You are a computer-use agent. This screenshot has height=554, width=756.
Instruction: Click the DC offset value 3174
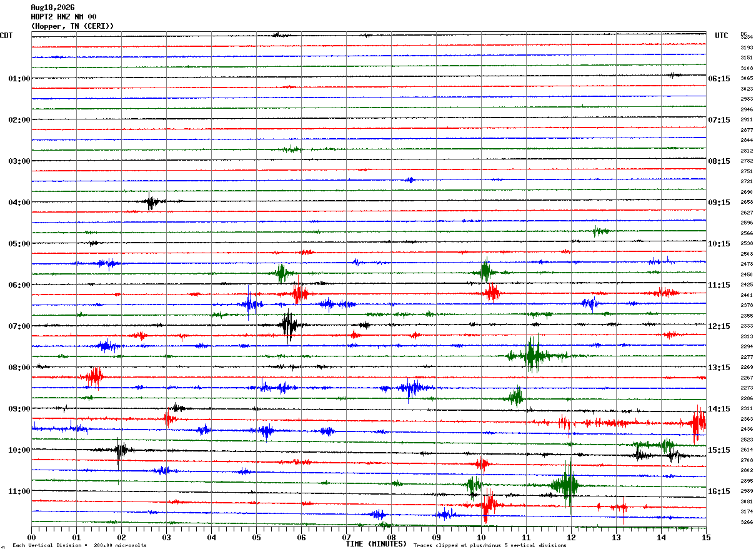click(x=747, y=512)
